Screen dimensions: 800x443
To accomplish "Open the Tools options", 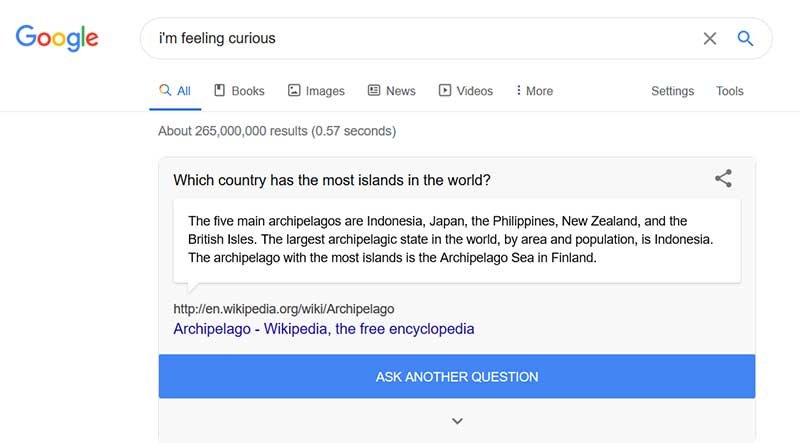I will [730, 91].
